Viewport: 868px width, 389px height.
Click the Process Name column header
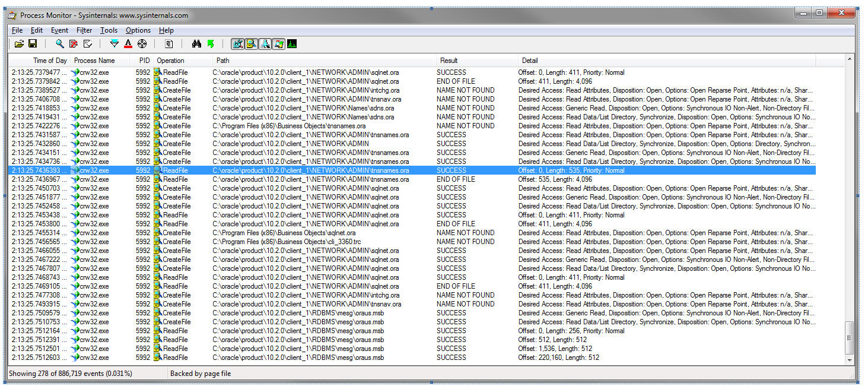[x=94, y=61]
